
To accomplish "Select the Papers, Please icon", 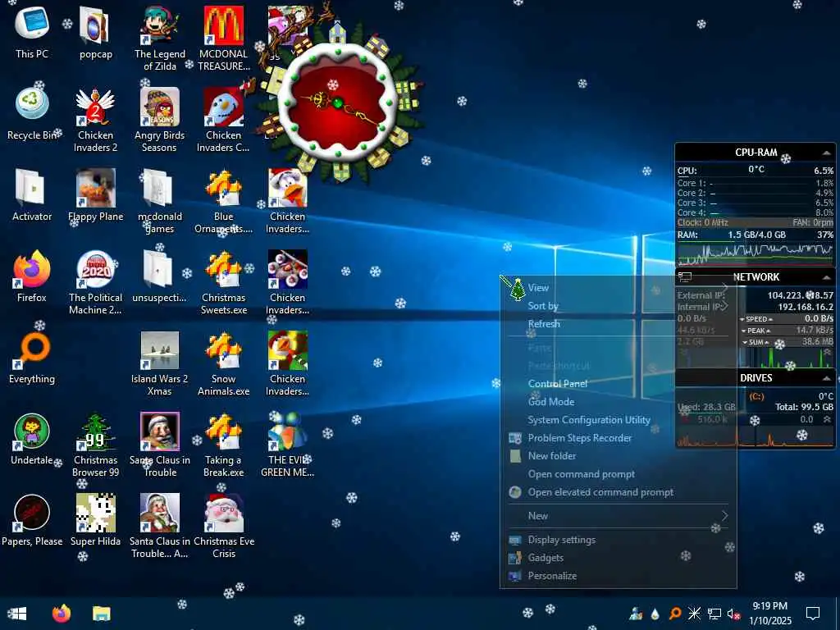I will 32,521.
